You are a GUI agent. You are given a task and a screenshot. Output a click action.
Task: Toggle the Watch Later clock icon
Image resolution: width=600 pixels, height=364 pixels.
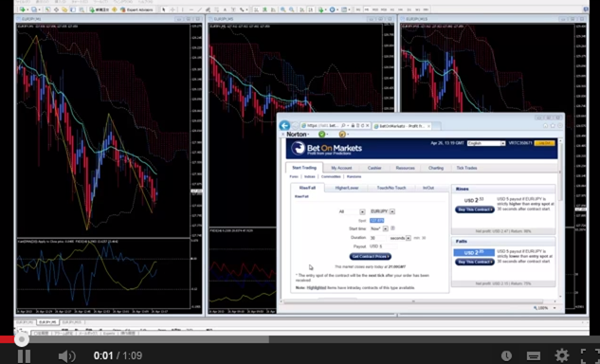[x=506, y=356]
